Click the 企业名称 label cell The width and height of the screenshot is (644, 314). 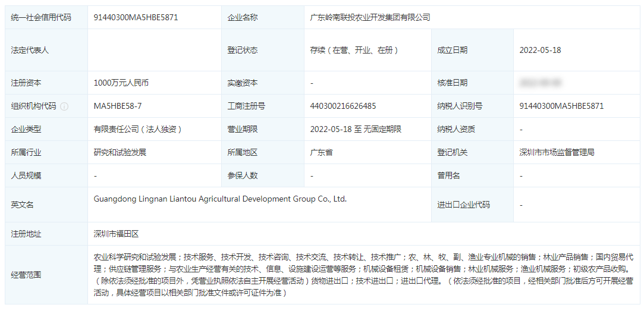263,17
